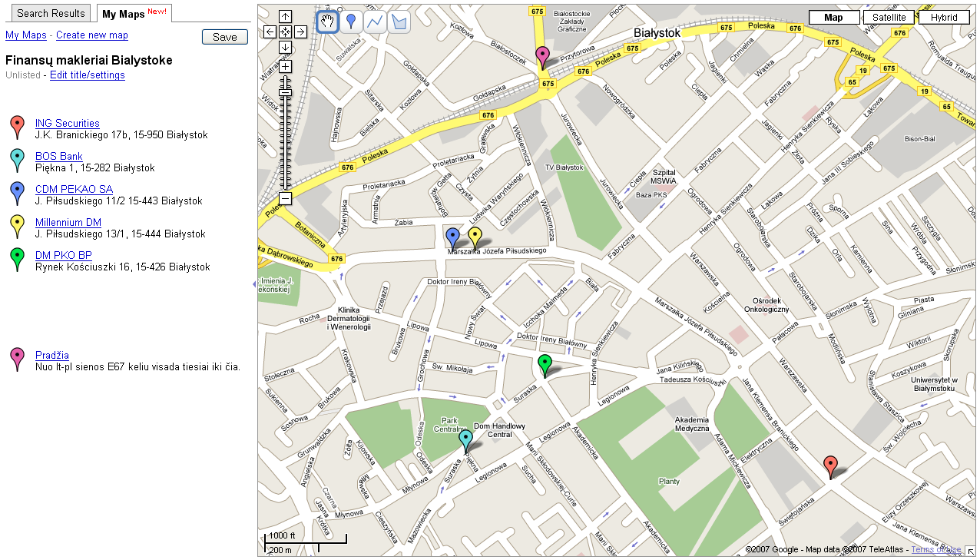Click the cyan marker near Park Centralny
The image size is (980, 560).
click(466, 442)
